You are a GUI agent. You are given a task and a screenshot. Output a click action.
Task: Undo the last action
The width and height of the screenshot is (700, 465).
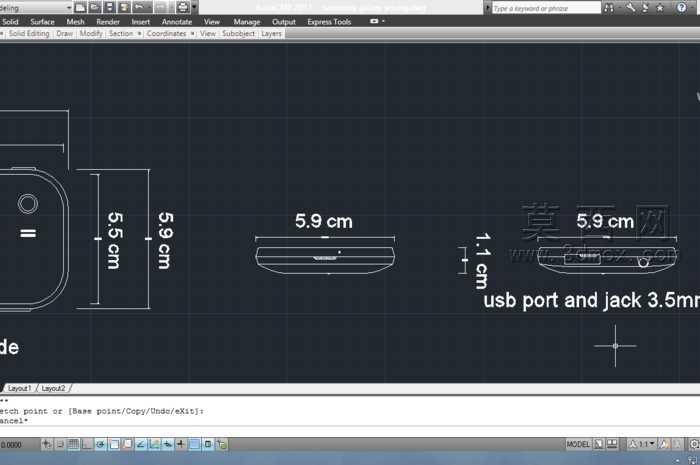[139, 7]
